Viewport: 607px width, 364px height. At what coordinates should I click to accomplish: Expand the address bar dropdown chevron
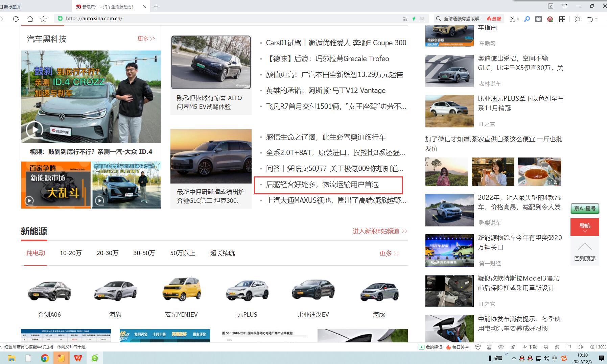(x=422, y=19)
